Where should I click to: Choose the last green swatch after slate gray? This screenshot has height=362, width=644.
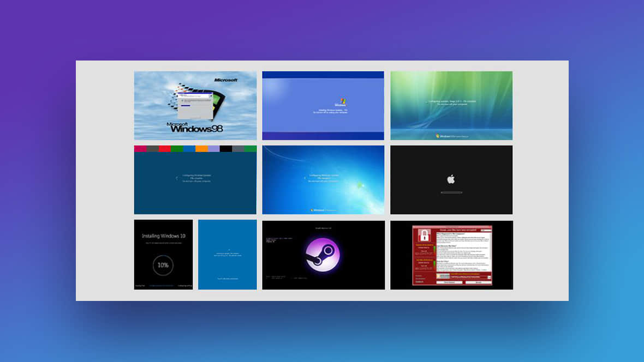coord(251,149)
